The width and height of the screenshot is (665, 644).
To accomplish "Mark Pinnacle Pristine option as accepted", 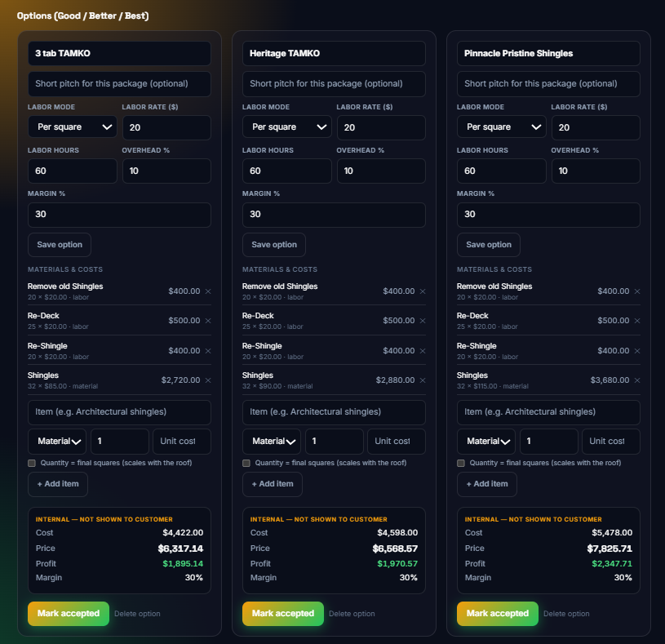I will coord(498,614).
